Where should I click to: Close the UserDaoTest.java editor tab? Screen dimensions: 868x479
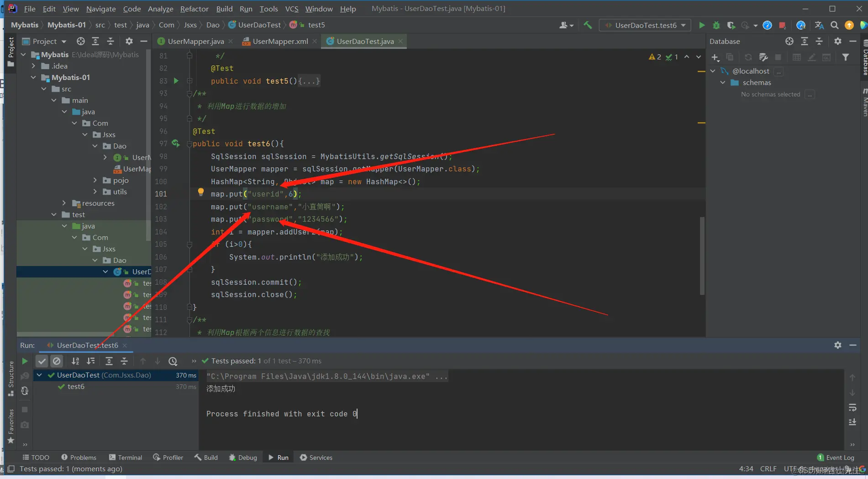tap(400, 41)
